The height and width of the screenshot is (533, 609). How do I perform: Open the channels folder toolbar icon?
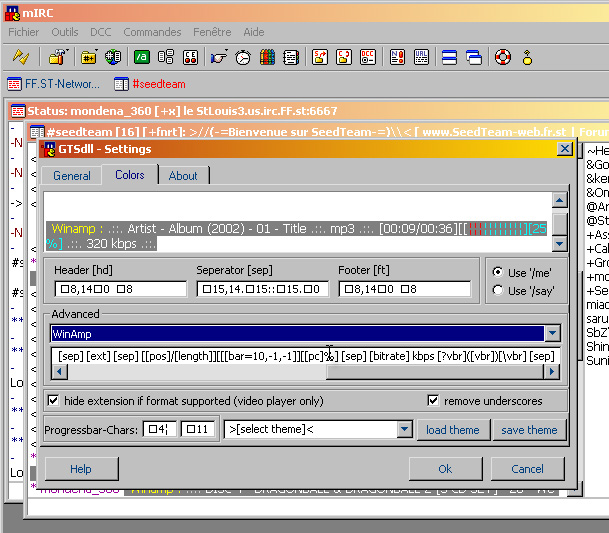89,57
